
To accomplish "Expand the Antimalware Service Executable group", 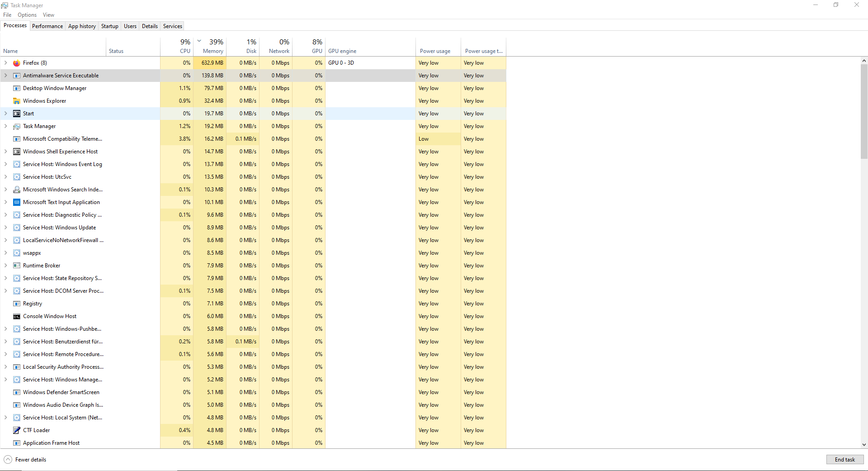I will click(6, 76).
